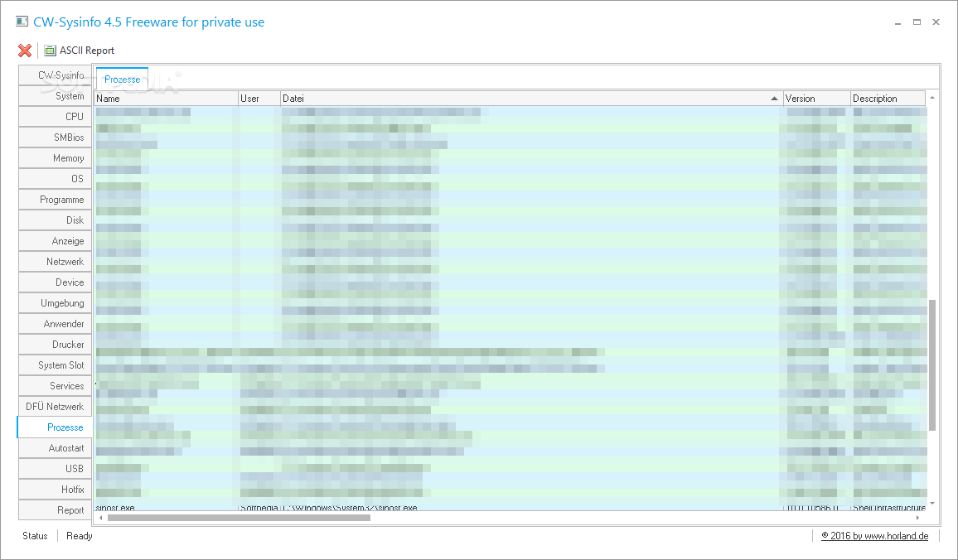
Task: Select the Disk section
Action: click(x=55, y=220)
